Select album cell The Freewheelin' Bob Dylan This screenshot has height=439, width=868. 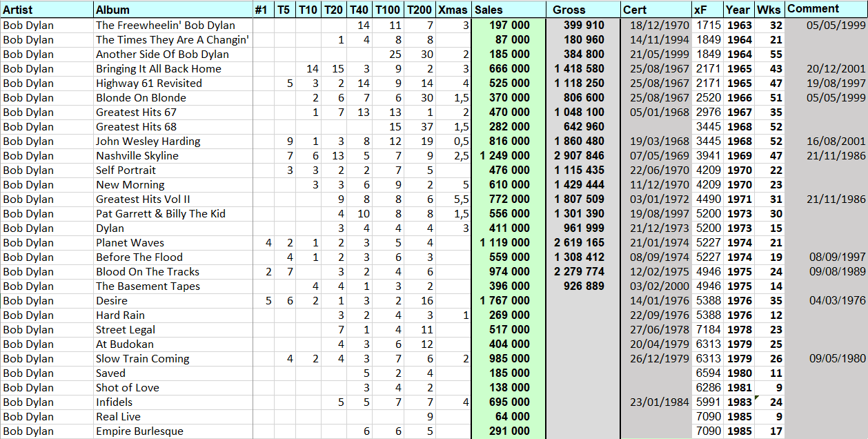[173, 26]
